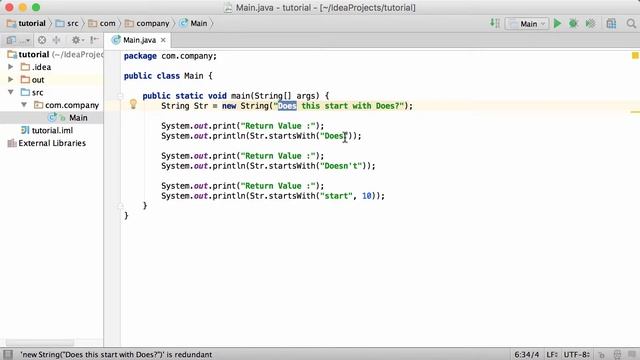This screenshot has width=640, height=360.
Task: Open project view selector dropdown
Action: pyautogui.click(x=18, y=40)
